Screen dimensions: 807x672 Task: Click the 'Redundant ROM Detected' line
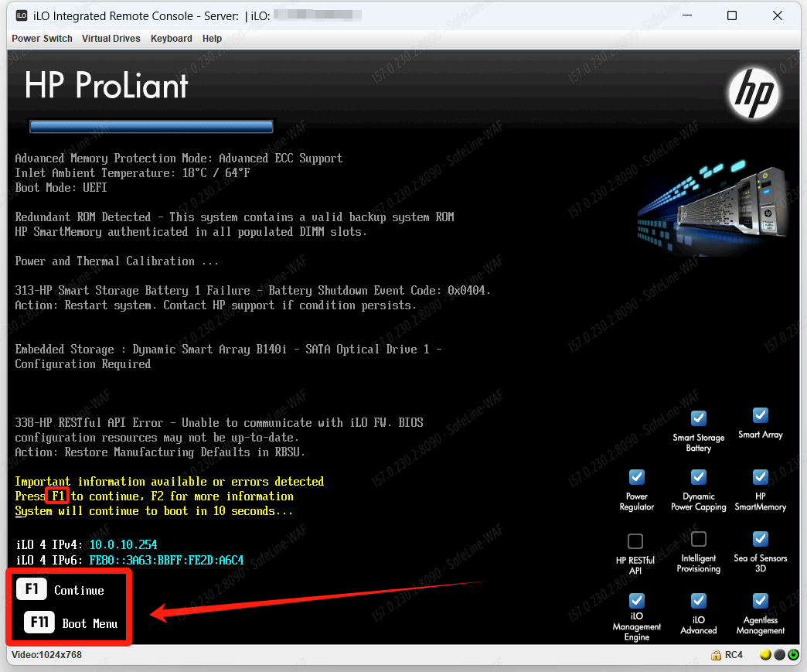tap(234, 217)
